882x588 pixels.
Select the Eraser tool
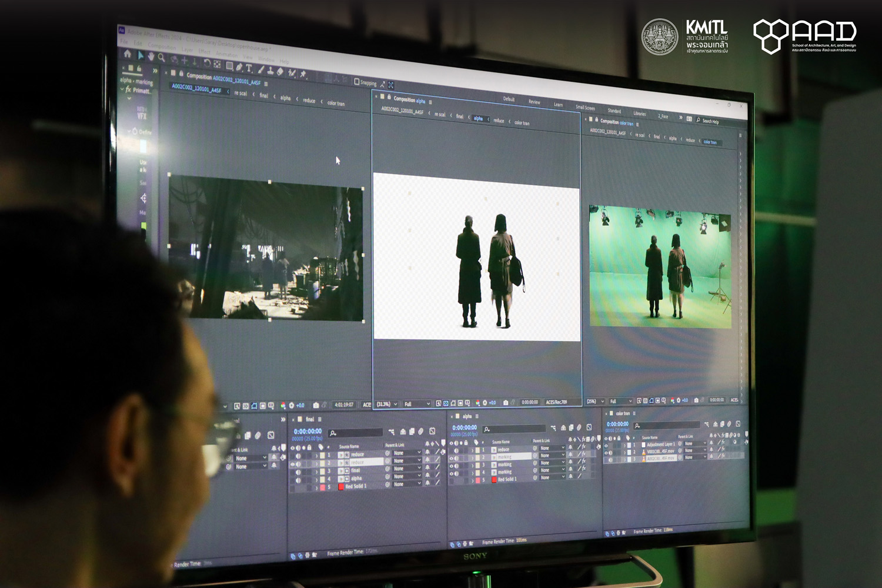point(280,72)
